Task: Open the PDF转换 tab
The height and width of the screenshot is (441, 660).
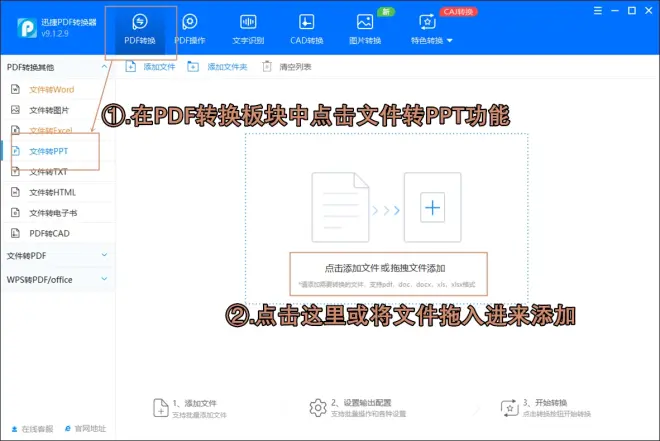Action: pyautogui.click(x=140, y=29)
